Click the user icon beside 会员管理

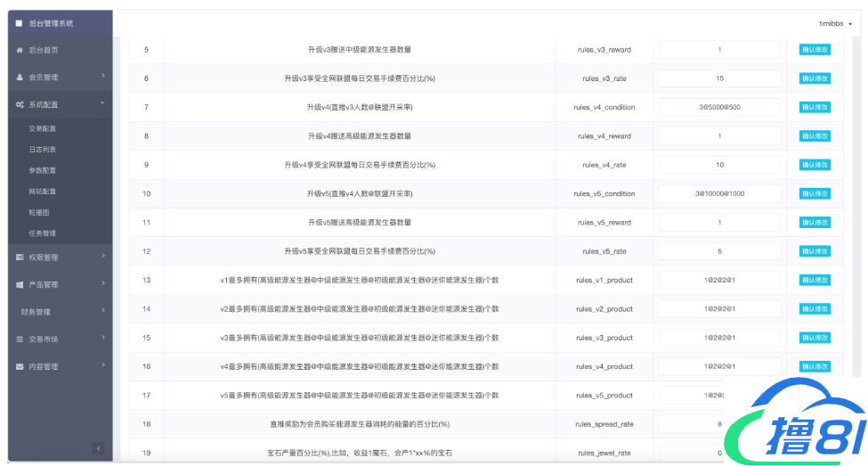pyautogui.click(x=20, y=78)
